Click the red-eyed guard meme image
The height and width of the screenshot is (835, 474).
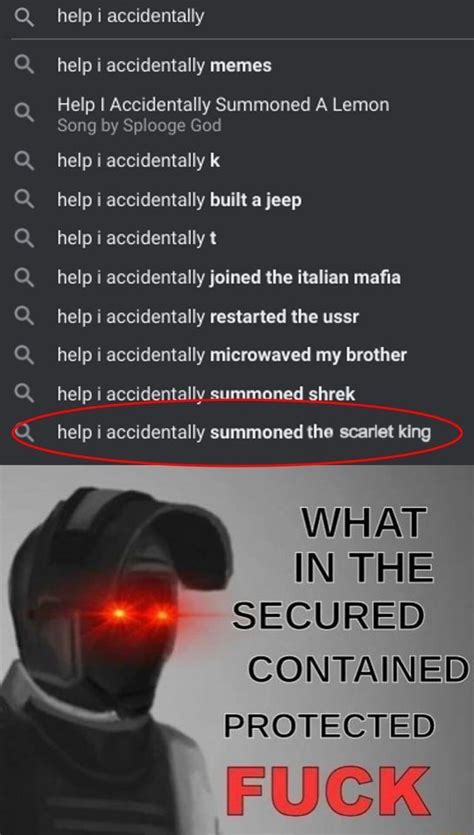pos(237,650)
